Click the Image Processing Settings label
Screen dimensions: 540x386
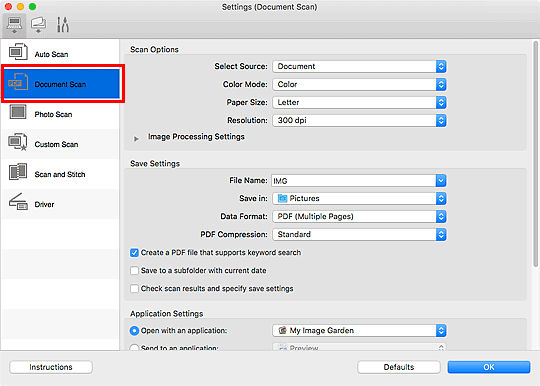196,137
